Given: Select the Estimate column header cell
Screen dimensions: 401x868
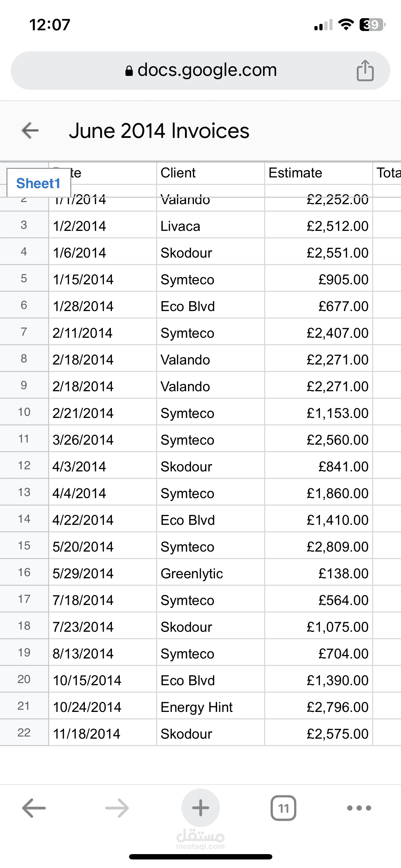Looking at the screenshot, I should point(318,173).
